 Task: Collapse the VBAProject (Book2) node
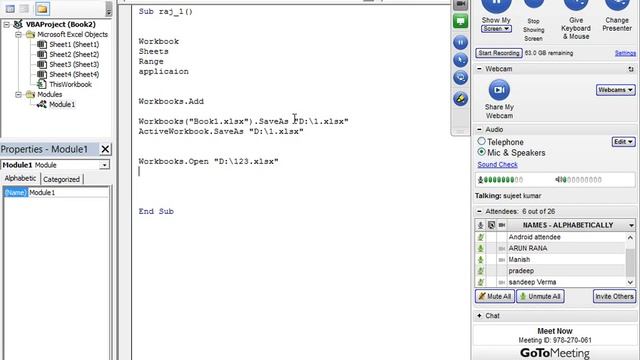7,24
